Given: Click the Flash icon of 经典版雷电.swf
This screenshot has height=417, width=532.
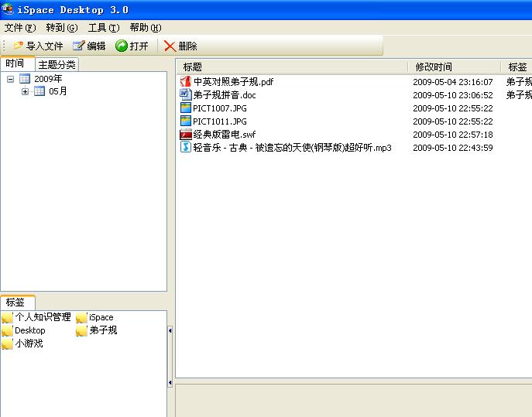Looking at the screenshot, I should [x=186, y=135].
